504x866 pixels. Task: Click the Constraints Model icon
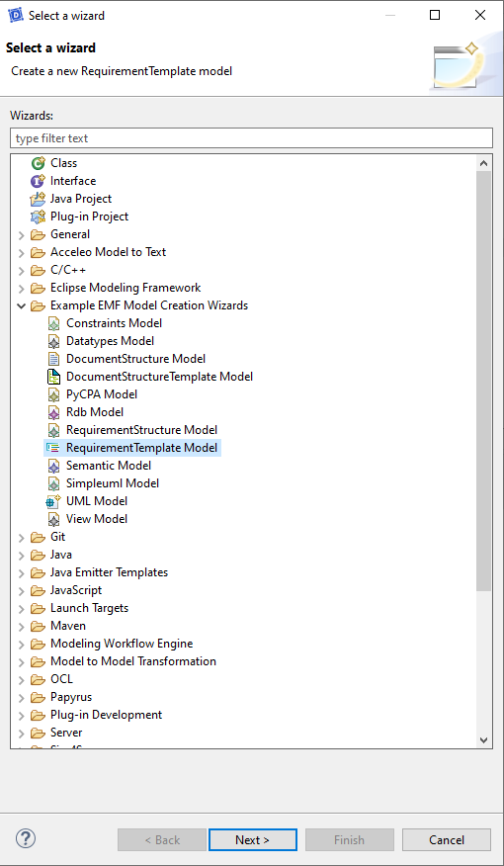point(53,323)
